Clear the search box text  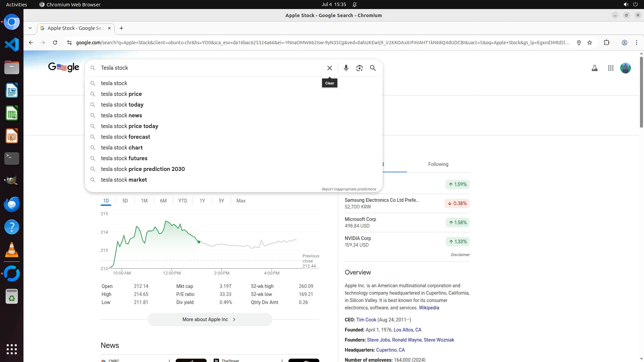[x=329, y=68]
